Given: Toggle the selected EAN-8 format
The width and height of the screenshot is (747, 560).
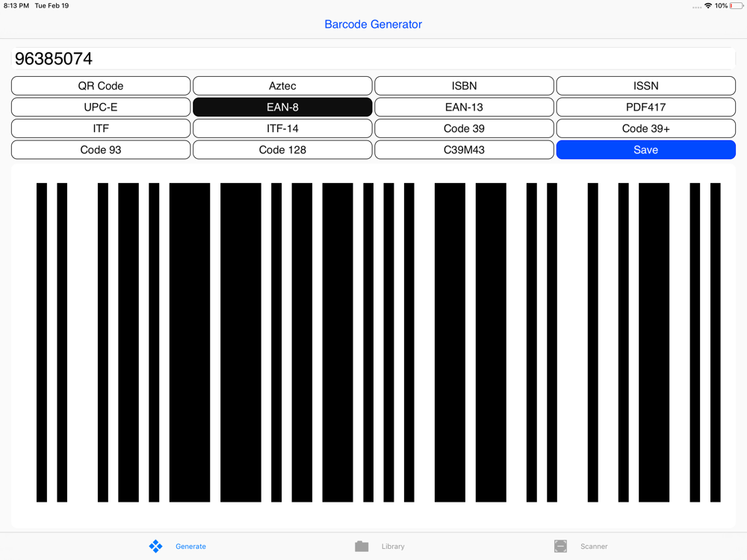Looking at the screenshot, I should [x=282, y=107].
